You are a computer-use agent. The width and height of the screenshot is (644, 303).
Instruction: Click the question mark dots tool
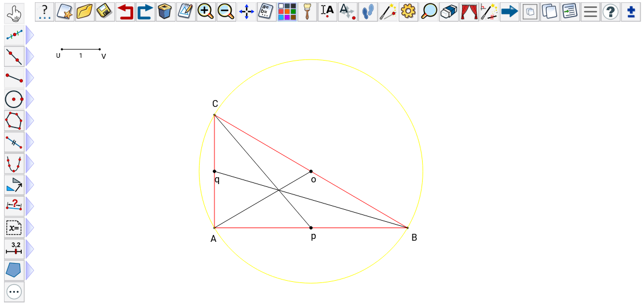(45, 12)
